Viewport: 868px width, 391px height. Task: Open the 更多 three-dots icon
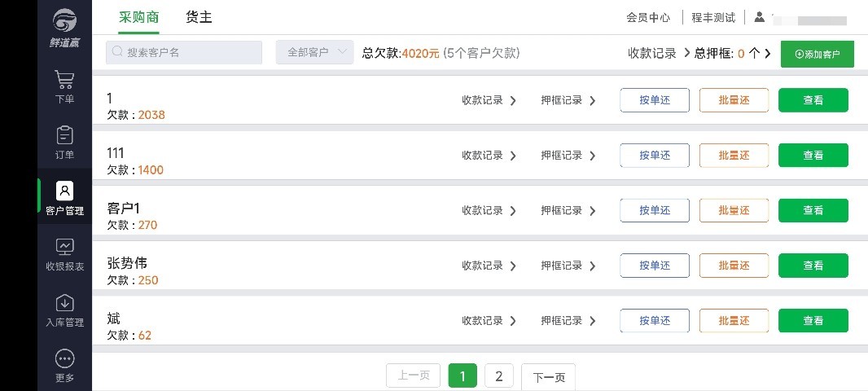[x=65, y=359]
